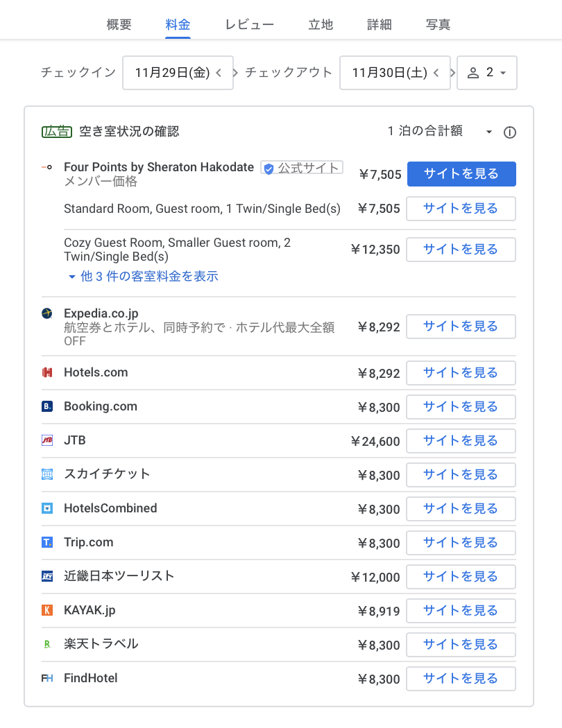Click the Trip.com logo icon
This screenshot has height=728, width=562.
click(47, 542)
